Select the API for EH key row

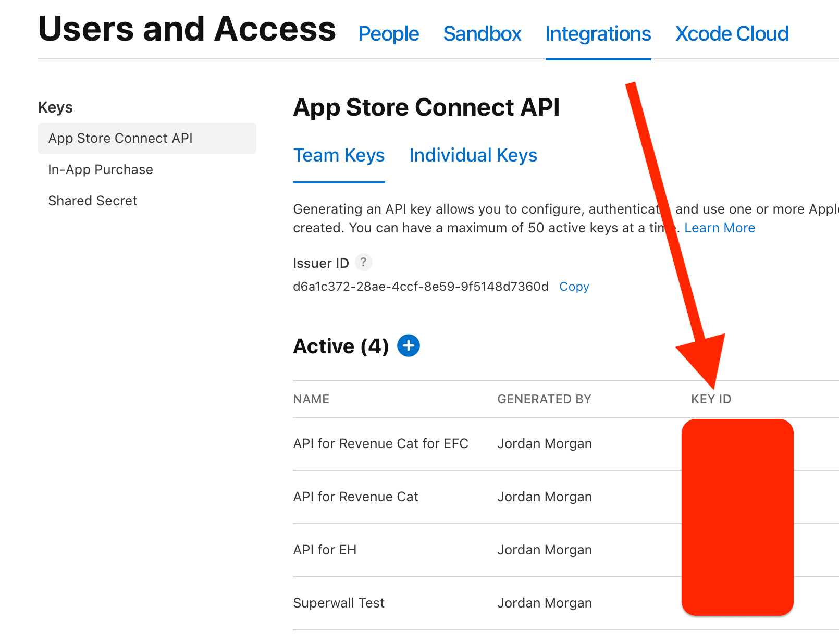(x=325, y=550)
